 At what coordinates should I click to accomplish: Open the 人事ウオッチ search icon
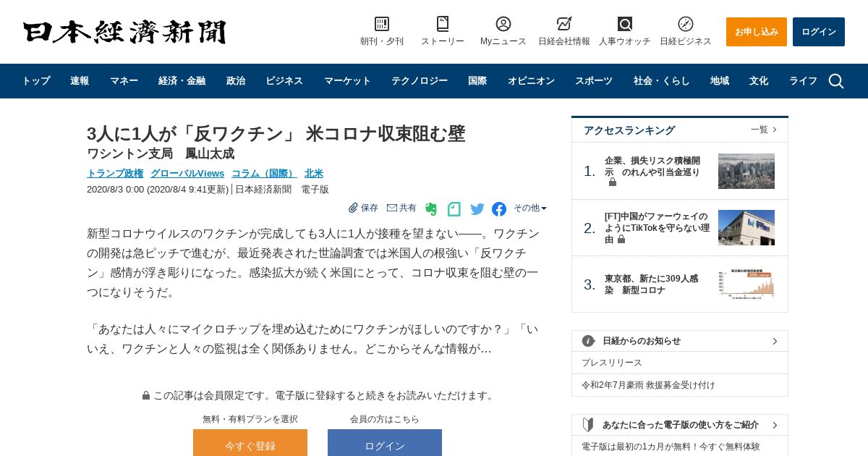[x=625, y=24]
